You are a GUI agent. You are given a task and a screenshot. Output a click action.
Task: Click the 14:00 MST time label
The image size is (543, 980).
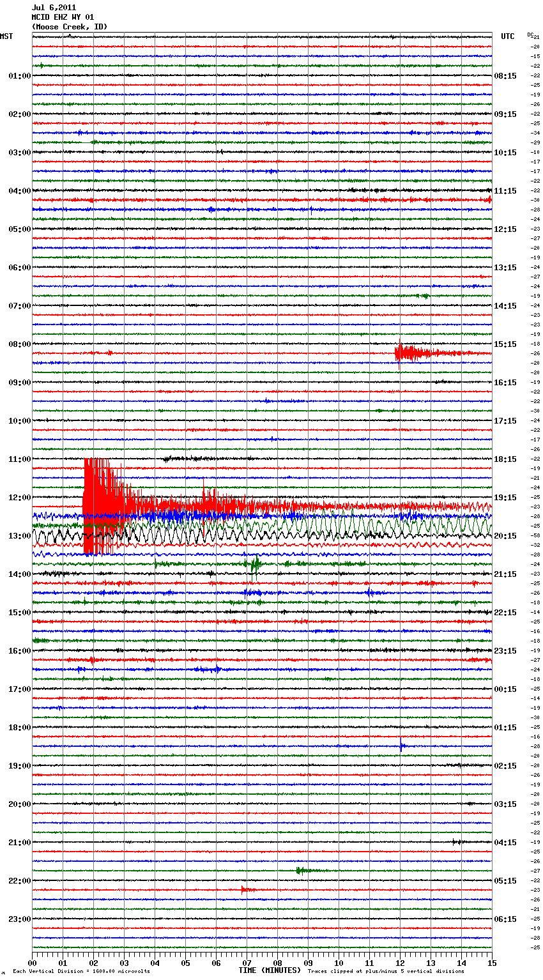tap(20, 574)
